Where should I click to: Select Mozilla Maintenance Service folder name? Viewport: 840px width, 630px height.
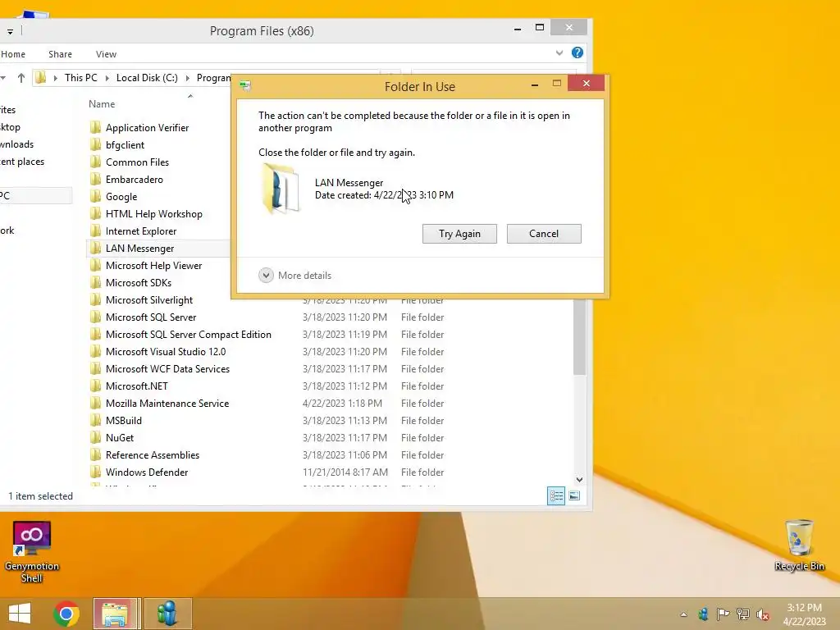coord(167,403)
